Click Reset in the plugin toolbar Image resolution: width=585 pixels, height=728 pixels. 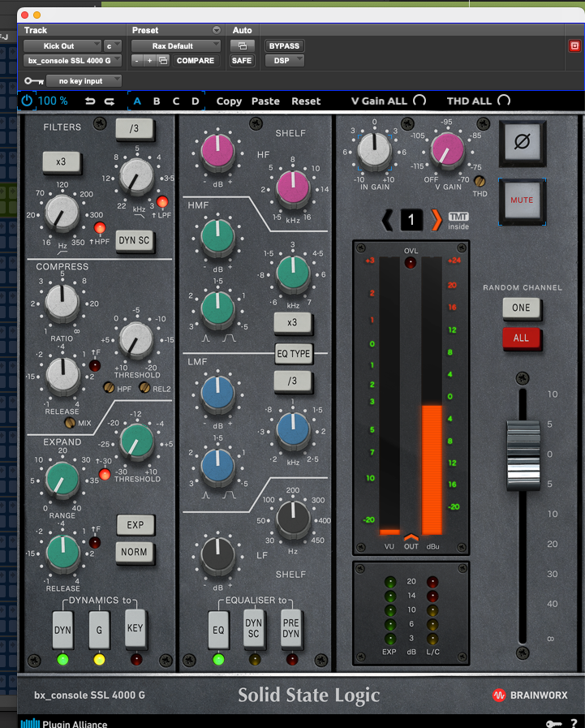(306, 101)
